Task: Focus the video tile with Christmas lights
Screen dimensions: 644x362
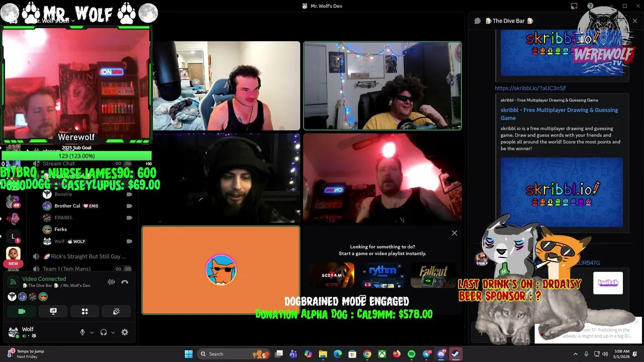Action: click(382, 85)
